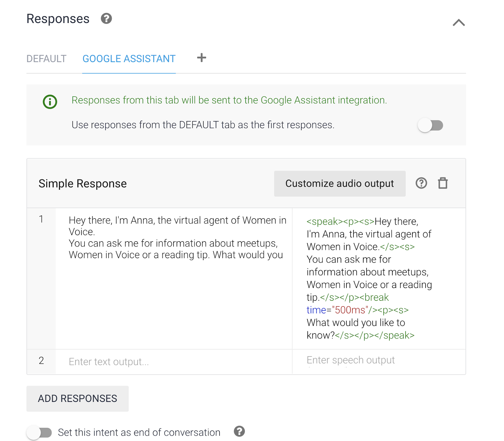Enable using DEFAULT tab responses first

coord(430,125)
